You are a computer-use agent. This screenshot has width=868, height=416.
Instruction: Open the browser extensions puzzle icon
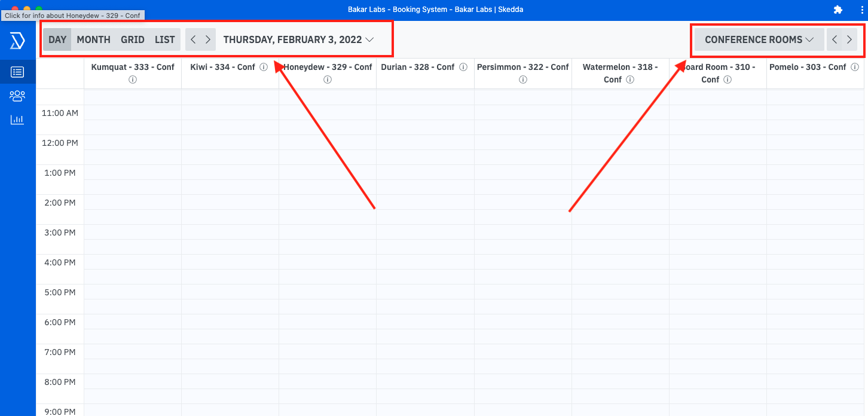click(838, 10)
